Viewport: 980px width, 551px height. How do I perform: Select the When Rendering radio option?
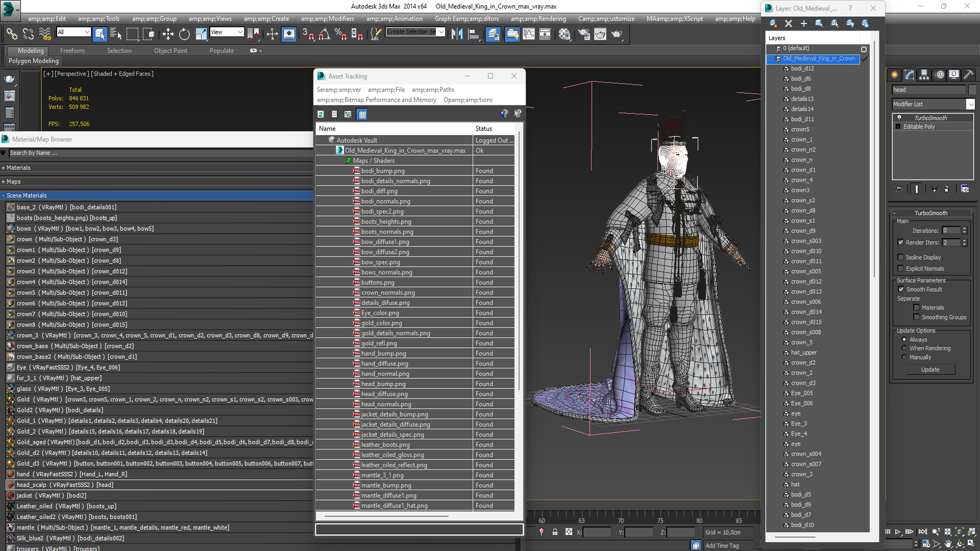904,348
